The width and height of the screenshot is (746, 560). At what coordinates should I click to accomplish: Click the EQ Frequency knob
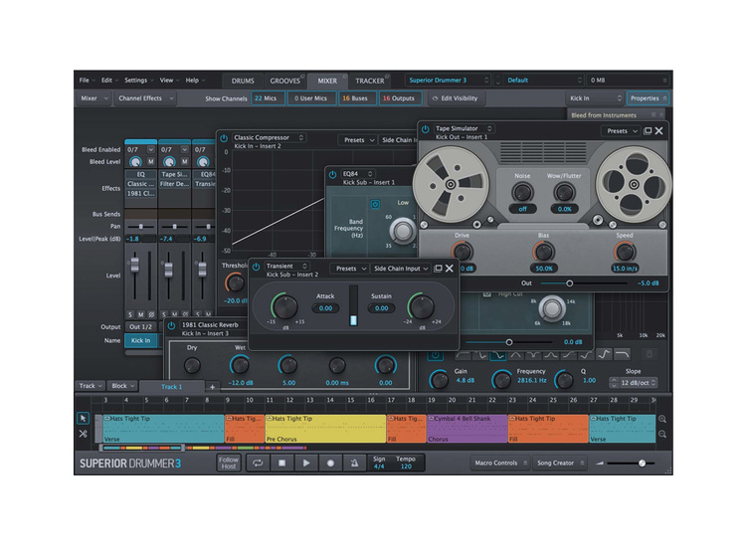pyautogui.click(x=501, y=380)
